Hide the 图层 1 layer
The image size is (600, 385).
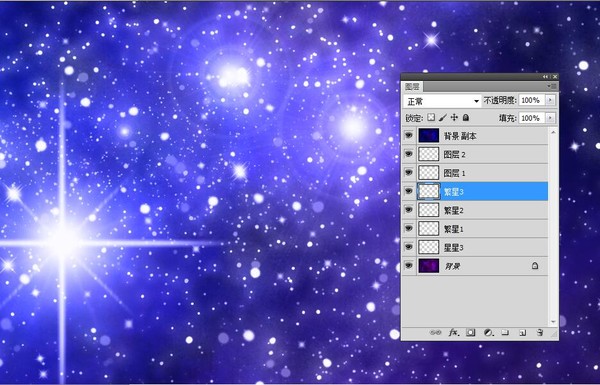(x=409, y=173)
